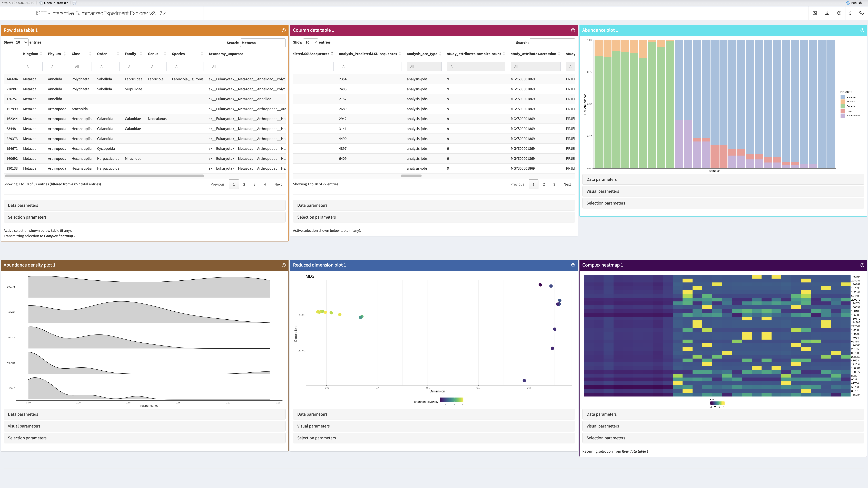
Task: Open the question mark help icon in the toolbar
Action: pos(839,13)
